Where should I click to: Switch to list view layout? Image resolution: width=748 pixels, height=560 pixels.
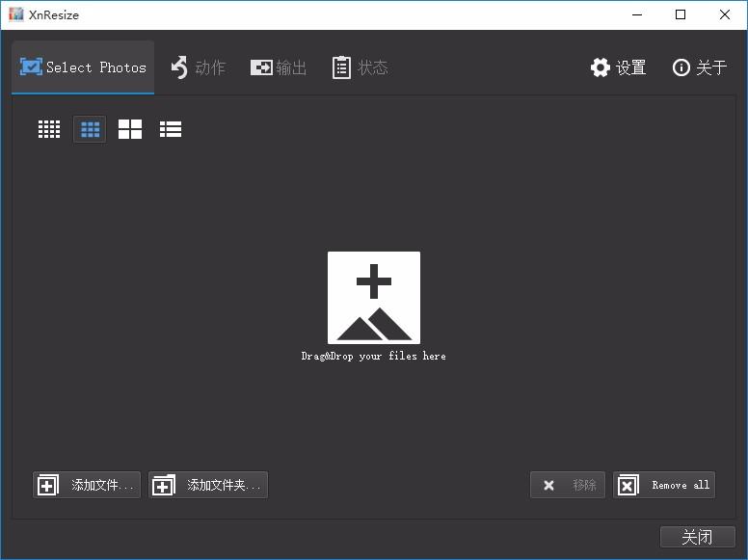[x=171, y=129]
